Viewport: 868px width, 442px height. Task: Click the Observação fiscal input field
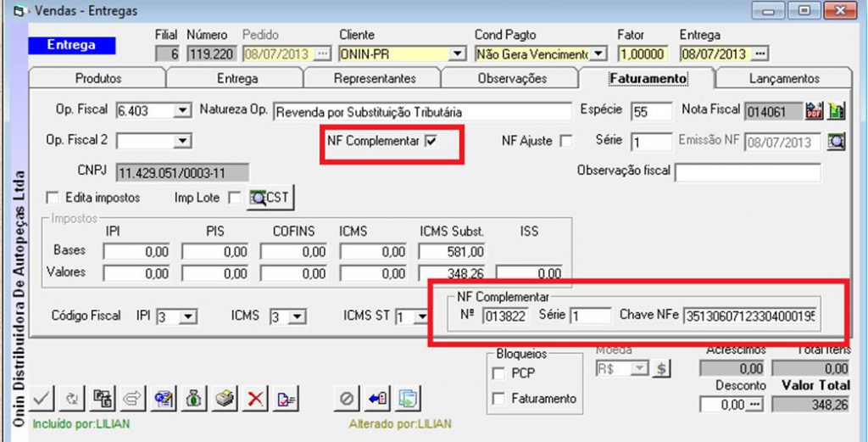point(748,172)
